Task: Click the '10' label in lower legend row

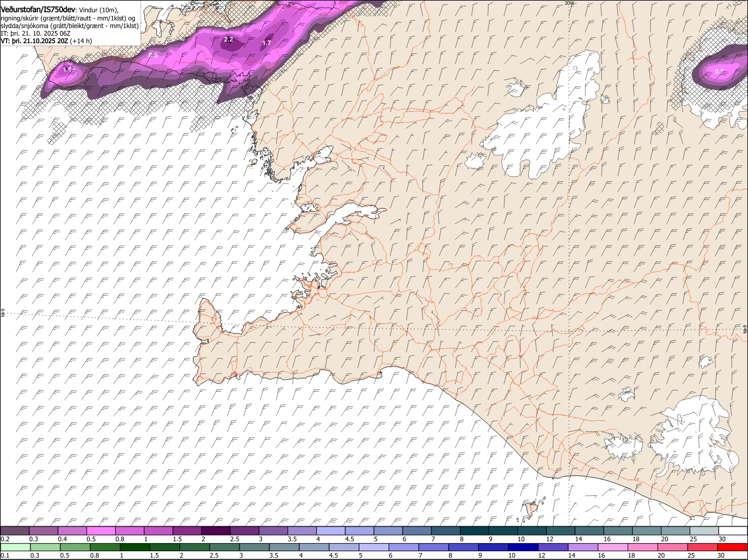Action: click(x=512, y=555)
